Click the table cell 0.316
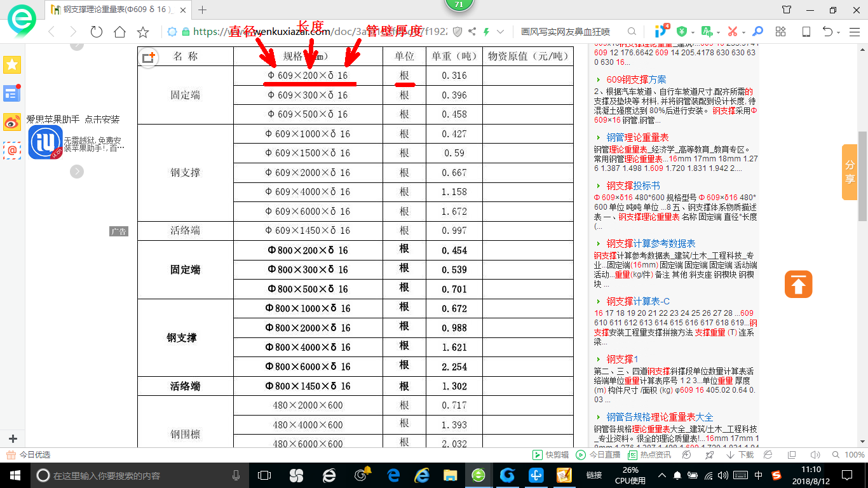This screenshot has height=488, width=868. (x=454, y=76)
